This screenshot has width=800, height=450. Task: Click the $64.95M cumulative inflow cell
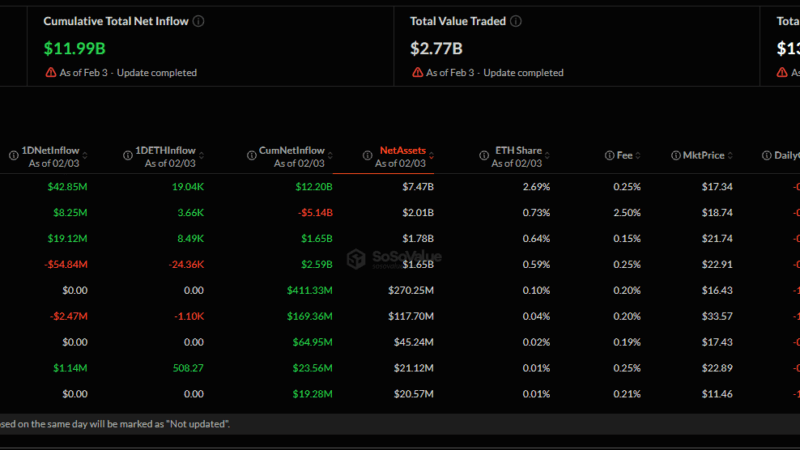pyautogui.click(x=312, y=342)
